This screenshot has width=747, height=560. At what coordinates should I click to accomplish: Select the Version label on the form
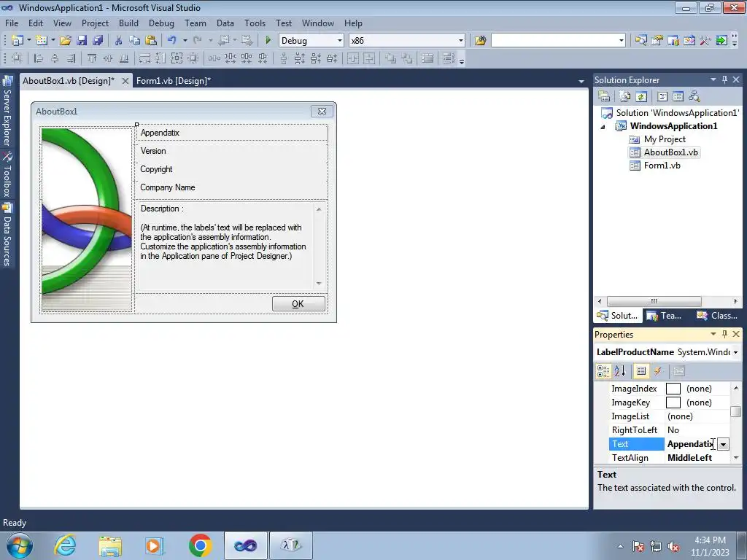coord(153,151)
